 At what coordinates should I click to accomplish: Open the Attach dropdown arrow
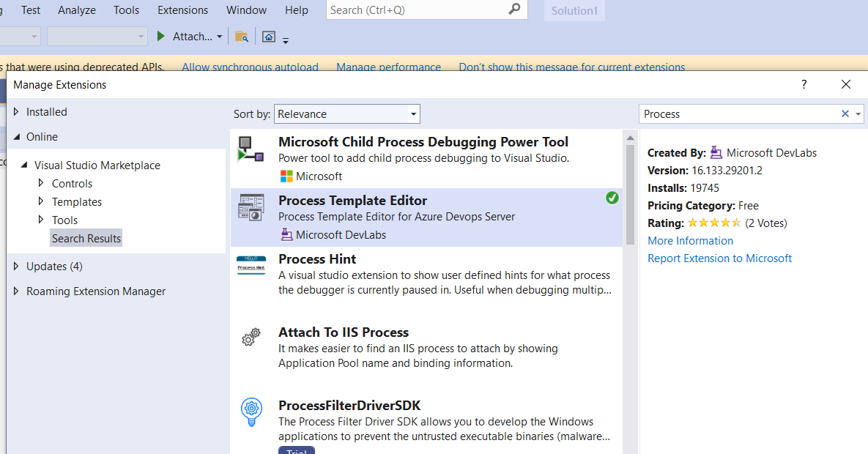pyautogui.click(x=219, y=37)
